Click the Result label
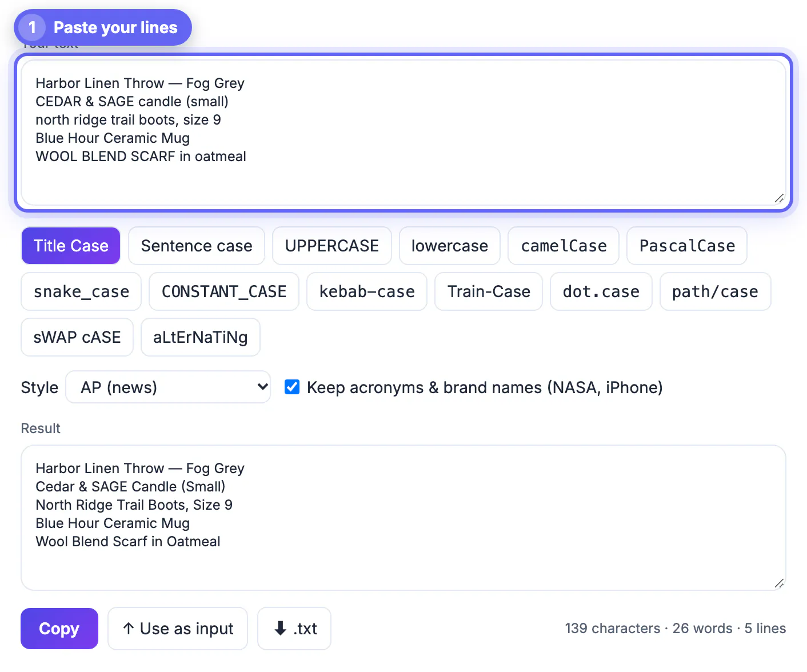 (x=41, y=429)
